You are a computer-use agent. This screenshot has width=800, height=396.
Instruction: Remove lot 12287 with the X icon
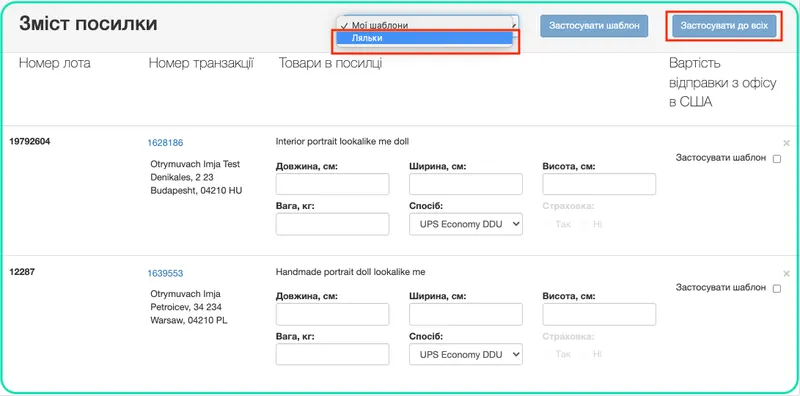click(786, 274)
